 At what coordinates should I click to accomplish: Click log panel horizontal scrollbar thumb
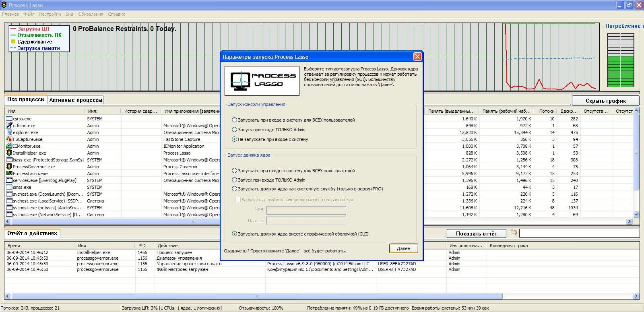(x=257, y=296)
